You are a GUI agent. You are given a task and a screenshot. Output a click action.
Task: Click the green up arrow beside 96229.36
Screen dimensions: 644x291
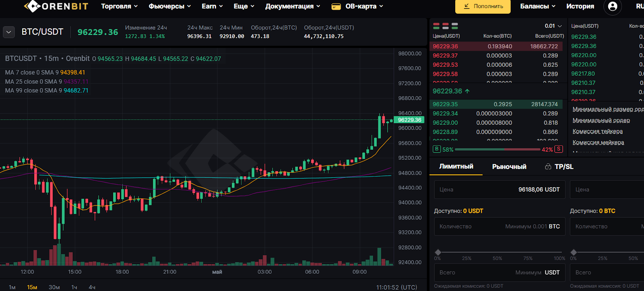click(x=467, y=91)
